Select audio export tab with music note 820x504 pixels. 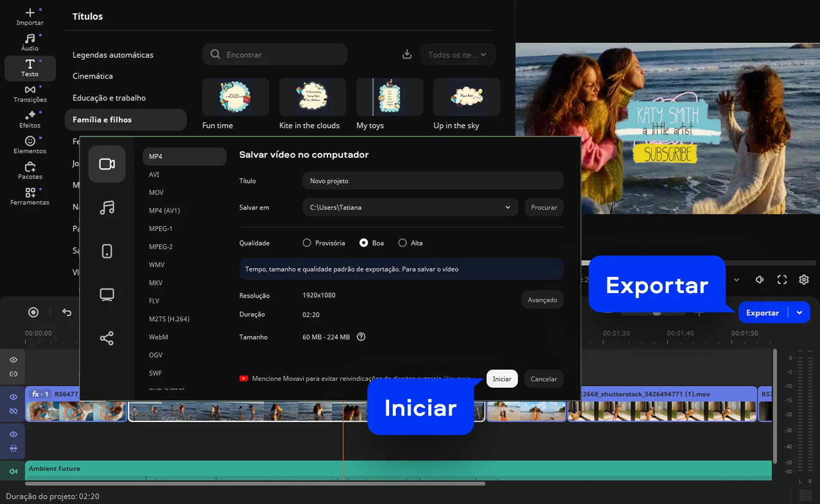pyautogui.click(x=107, y=207)
